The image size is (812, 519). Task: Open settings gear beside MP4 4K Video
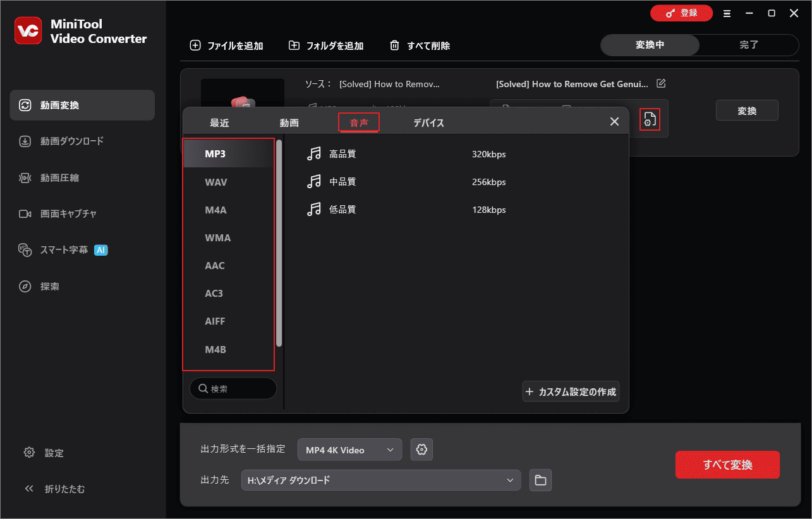point(421,450)
